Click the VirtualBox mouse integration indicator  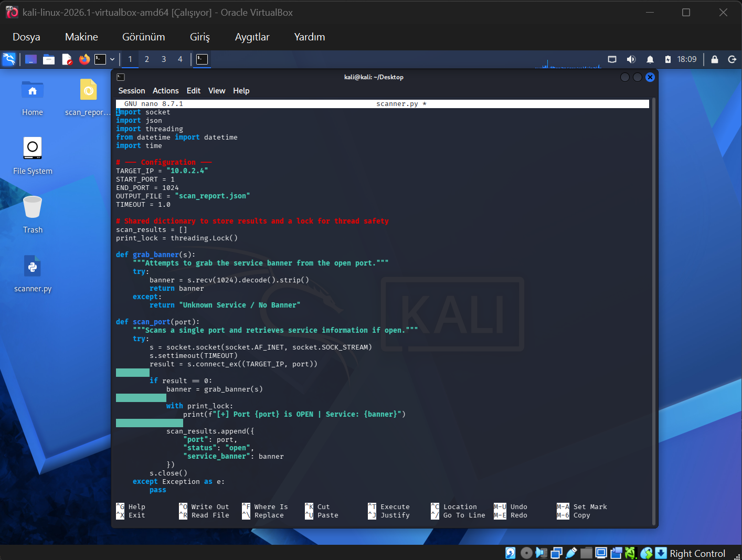tap(646, 553)
